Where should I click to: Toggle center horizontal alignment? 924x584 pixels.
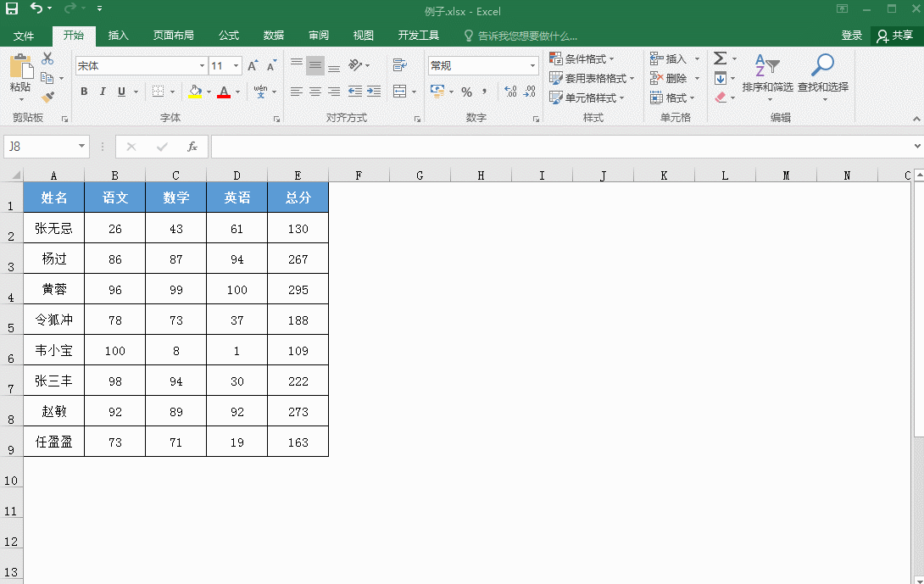pyautogui.click(x=315, y=92)
